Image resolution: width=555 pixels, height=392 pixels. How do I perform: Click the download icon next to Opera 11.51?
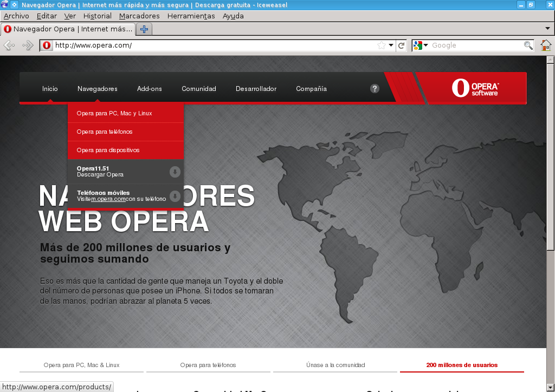(175, 172)
